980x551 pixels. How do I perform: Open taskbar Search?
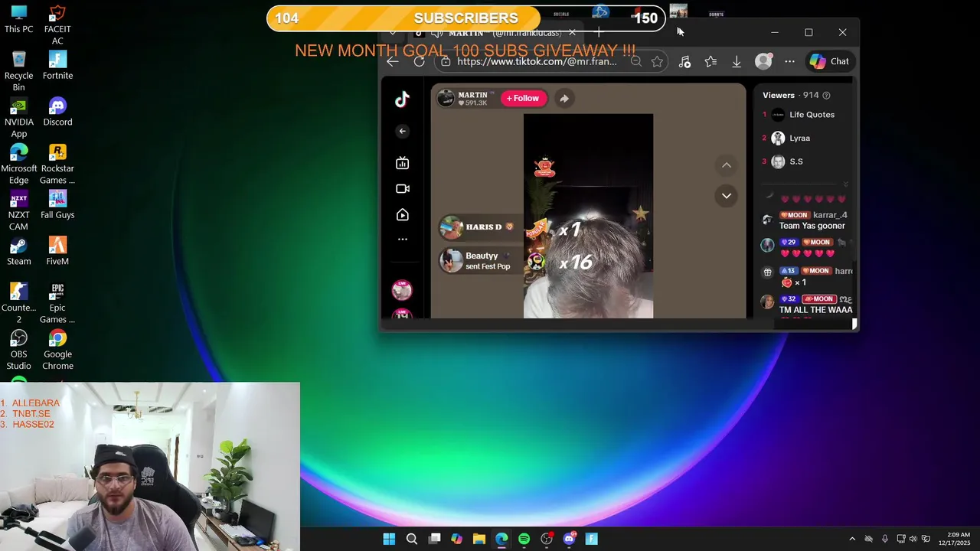coord(412,539)
